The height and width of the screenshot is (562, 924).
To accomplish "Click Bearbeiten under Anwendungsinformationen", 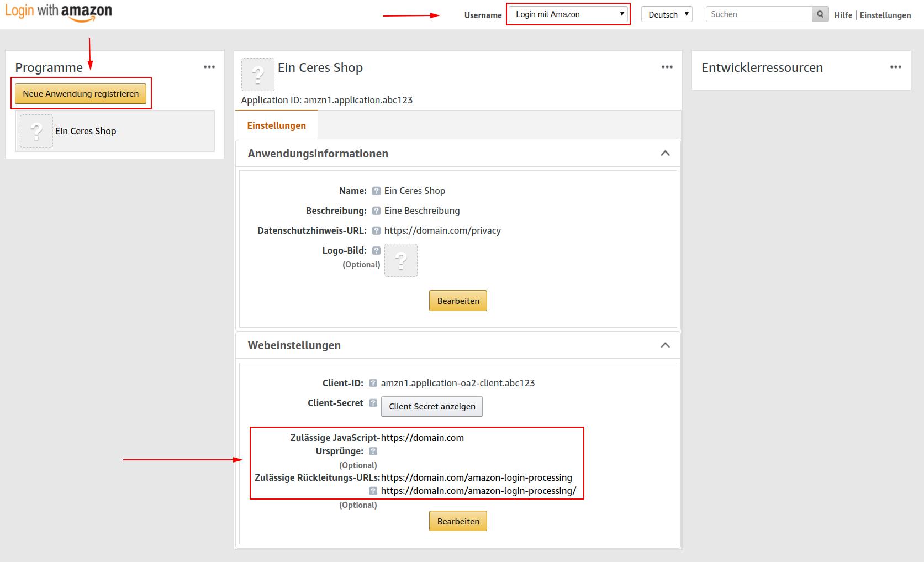I will pyautogui.click(x=458, y=301).
